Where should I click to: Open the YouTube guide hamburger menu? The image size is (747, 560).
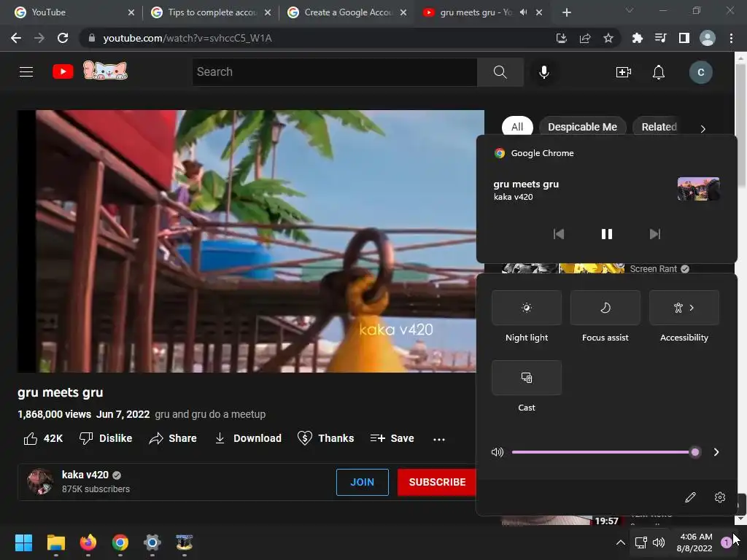(26, 72)
